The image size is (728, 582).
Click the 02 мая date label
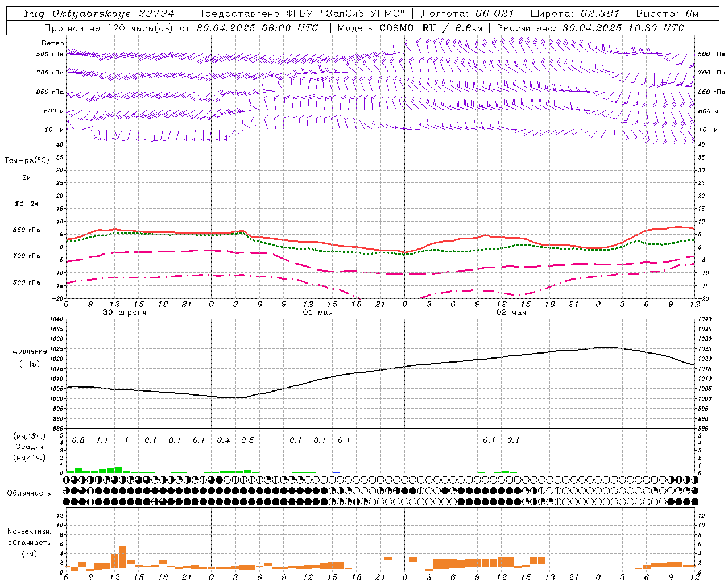pyautogui.click(x=511, y=313)
